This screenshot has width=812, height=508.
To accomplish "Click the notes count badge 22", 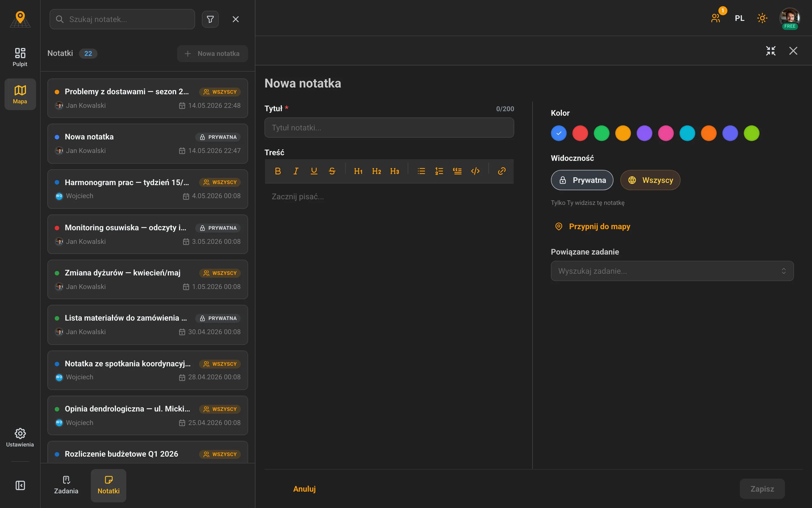I will pos(88,53).
